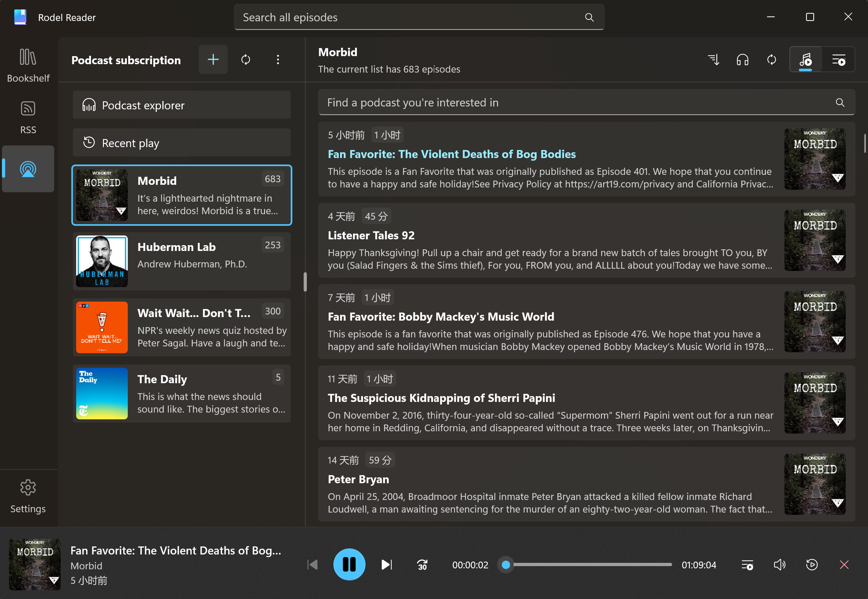The height and width of the screenshot is (599, 868).
Task: Open Listener Tales 92 episode
Action: (x=586, y=240)
